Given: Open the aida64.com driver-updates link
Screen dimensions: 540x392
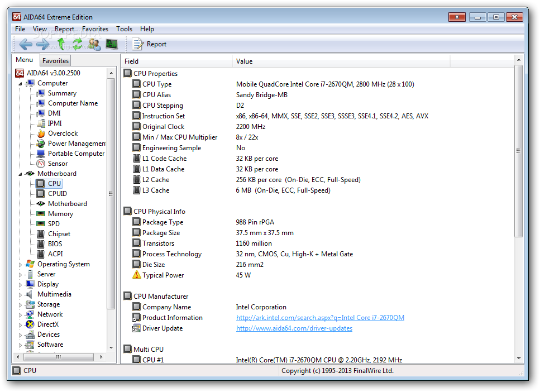Looking at the screenshot, I should pyautogui.click(x=294, y=328).
